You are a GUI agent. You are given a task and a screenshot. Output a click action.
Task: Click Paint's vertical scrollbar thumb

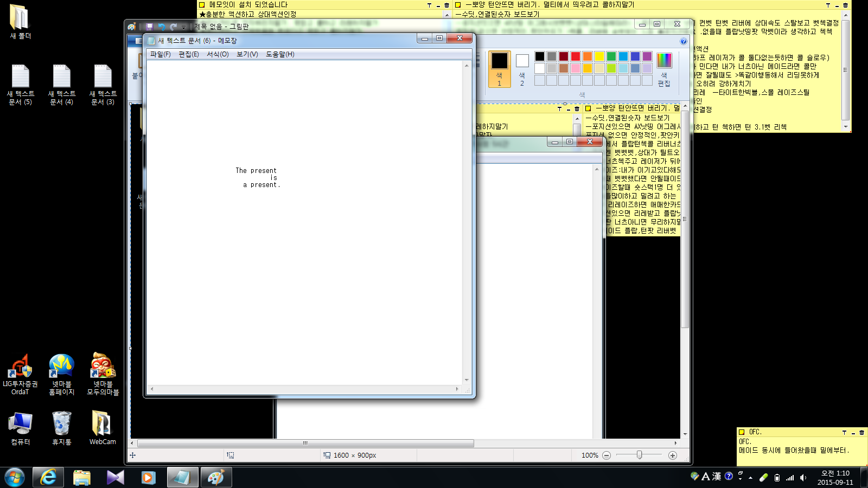click(685, 220)
